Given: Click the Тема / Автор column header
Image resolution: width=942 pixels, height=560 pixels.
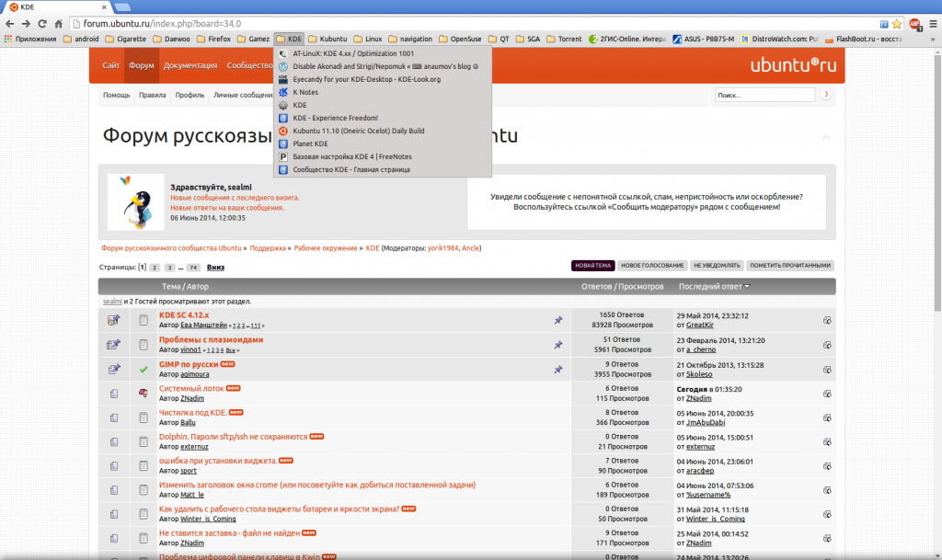Looking at the screenshot, I should pyautogui.click(x=185, y=286).
